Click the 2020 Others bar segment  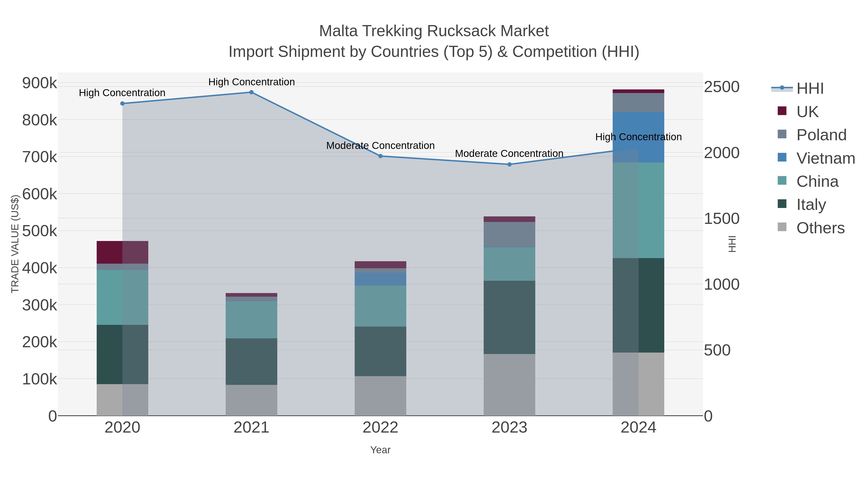coord(122,400)
